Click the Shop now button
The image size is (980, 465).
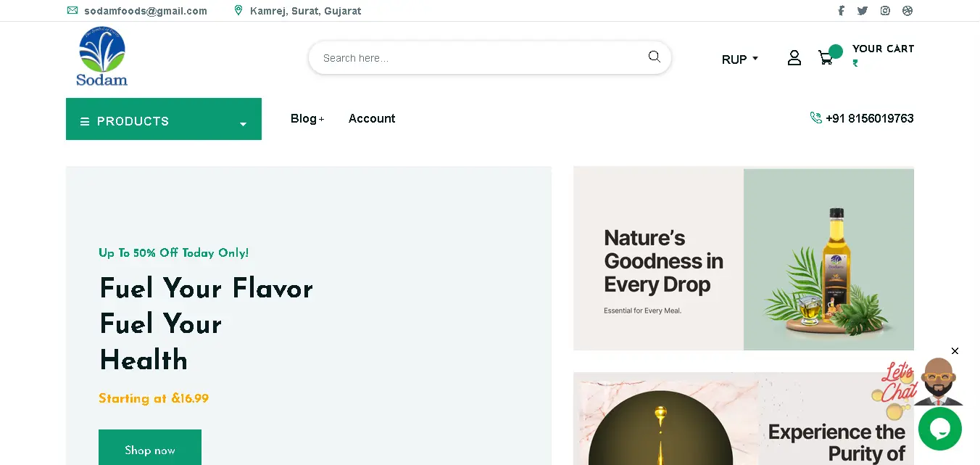[x=150, y=450]
